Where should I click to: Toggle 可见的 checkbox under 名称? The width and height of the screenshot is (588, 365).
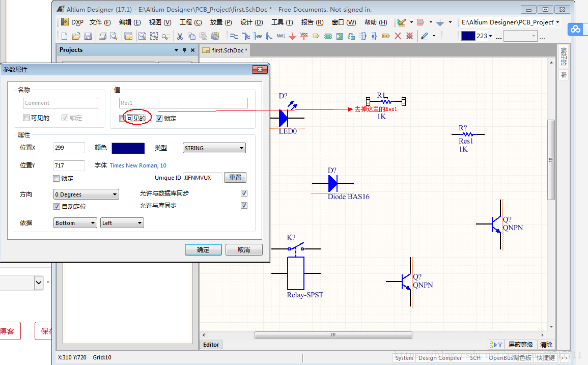26,118
